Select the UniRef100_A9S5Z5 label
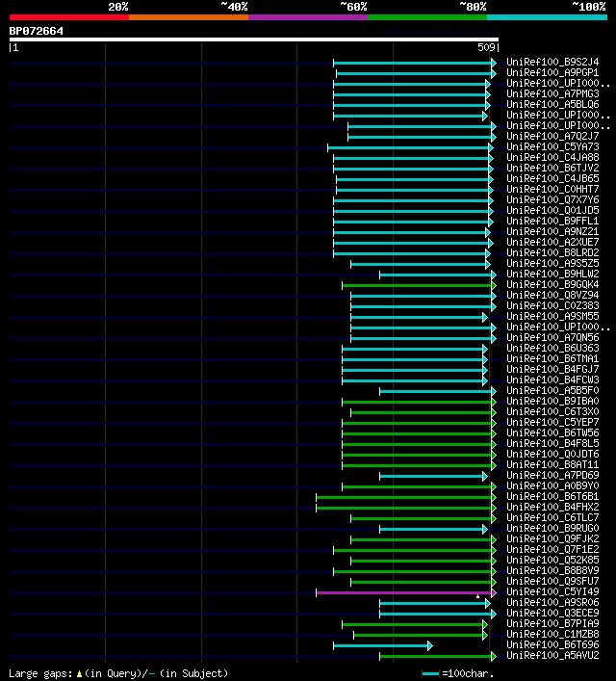The image size is (616, 681). click(552, 263)
